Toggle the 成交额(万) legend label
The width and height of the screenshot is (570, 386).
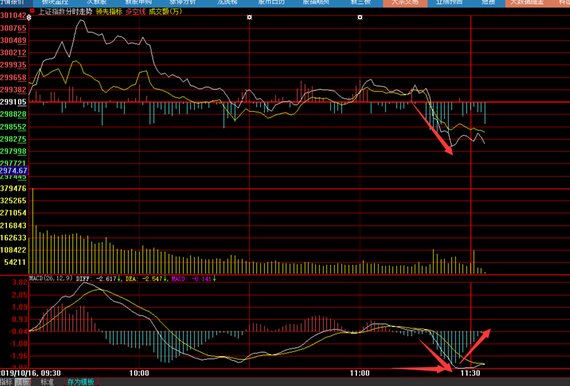165,12
